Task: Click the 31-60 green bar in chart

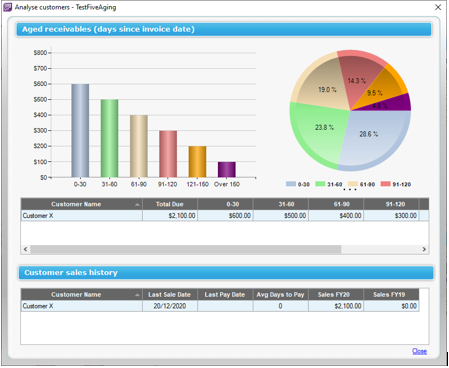Action: click(109, 138)
